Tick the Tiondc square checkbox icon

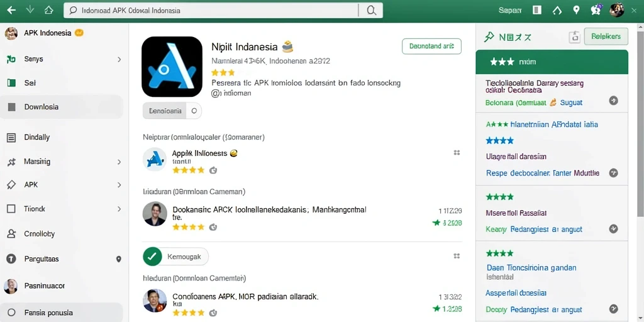coord(11,209)
